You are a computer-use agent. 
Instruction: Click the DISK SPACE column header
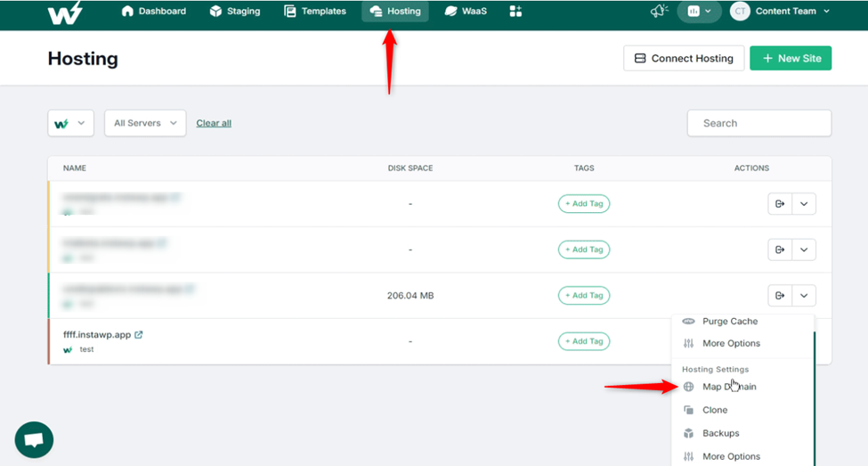coord(410,168)
